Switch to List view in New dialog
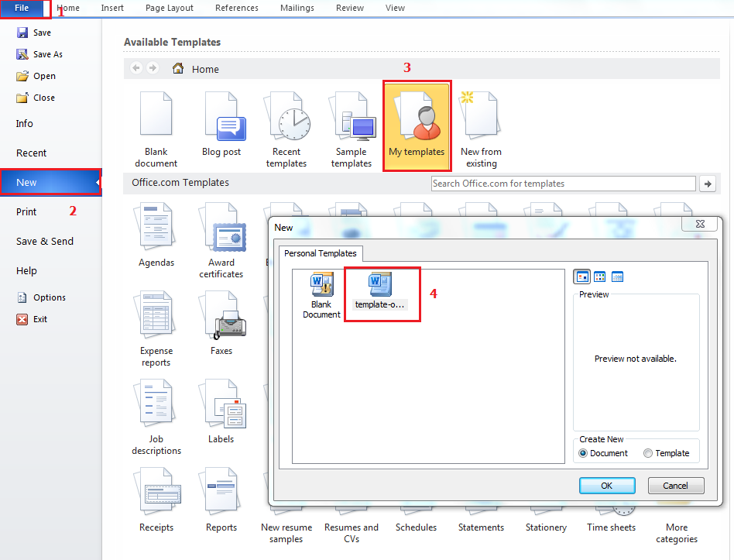Image resolution: width=734 pixels, height=560 pixels. (x=599, y=277)
